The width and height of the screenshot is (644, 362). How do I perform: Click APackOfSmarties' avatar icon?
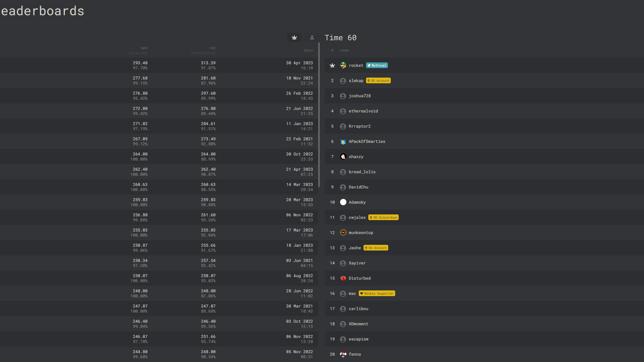(x=343, y=142)
